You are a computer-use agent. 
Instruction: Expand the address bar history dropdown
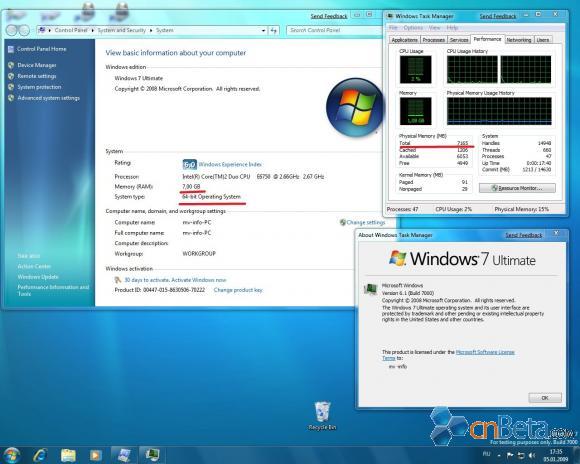pos(263,30)
